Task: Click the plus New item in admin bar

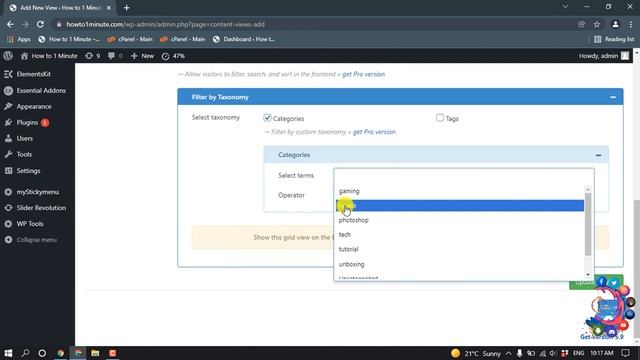Action: [x=142, y=56]
